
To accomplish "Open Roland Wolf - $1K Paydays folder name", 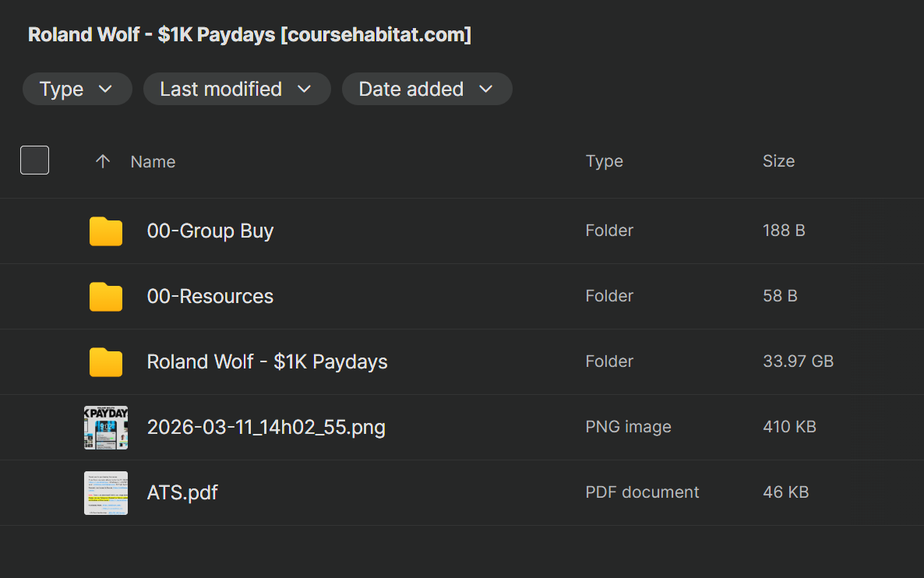I will [267, 361].
